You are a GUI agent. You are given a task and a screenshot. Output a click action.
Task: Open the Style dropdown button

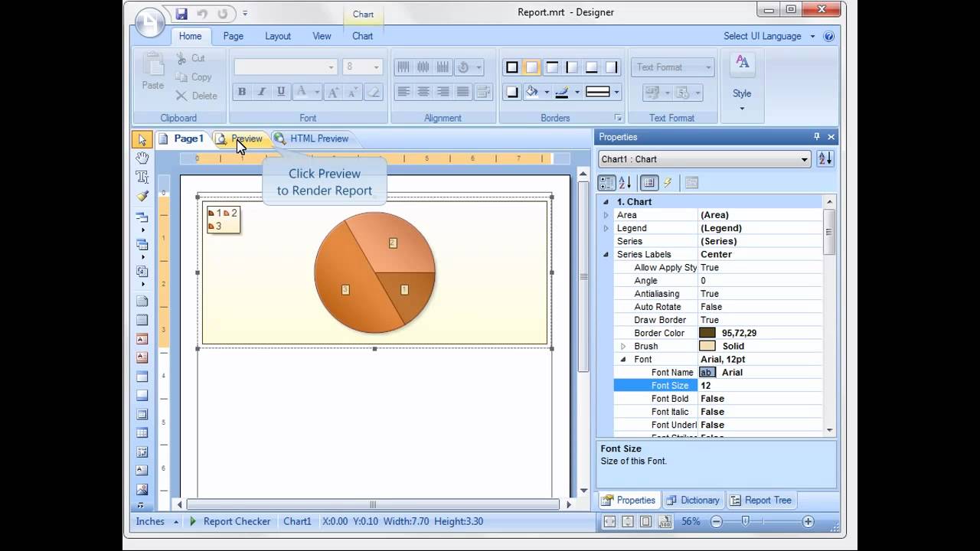pyautogui.click(x=742, y=84)
